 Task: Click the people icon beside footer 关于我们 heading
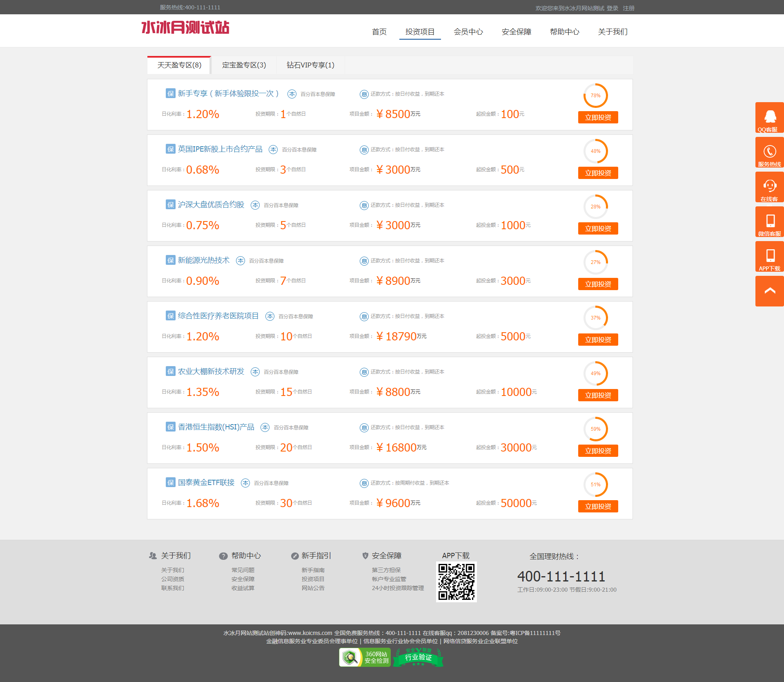pos(153,556)
